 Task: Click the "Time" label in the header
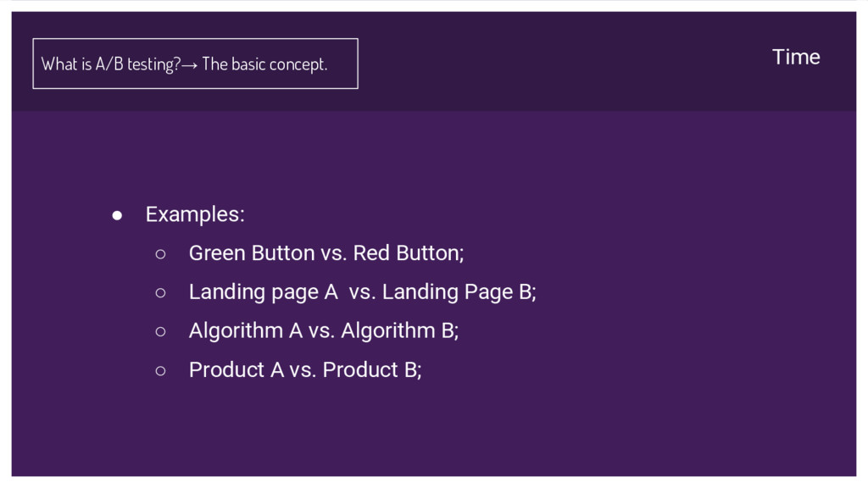click(796, 57)
